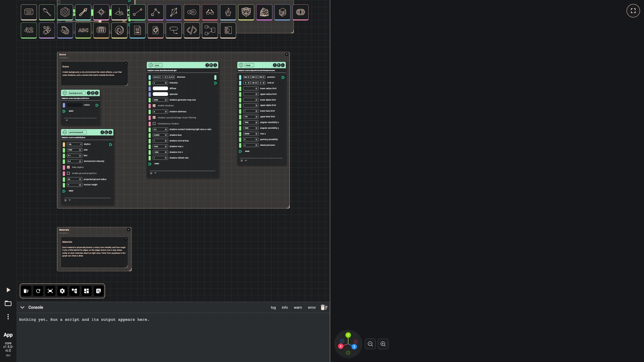Zoom in the 3D viewport

point(383,344)
